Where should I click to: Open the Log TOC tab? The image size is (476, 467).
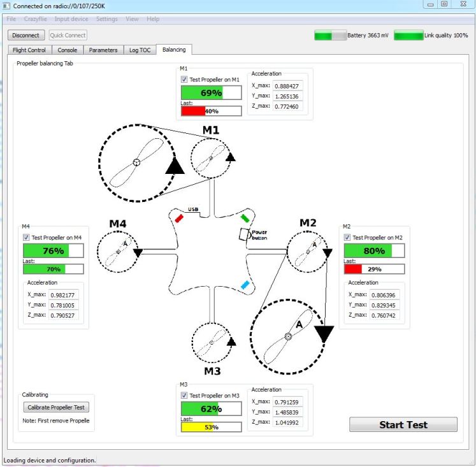140,50
